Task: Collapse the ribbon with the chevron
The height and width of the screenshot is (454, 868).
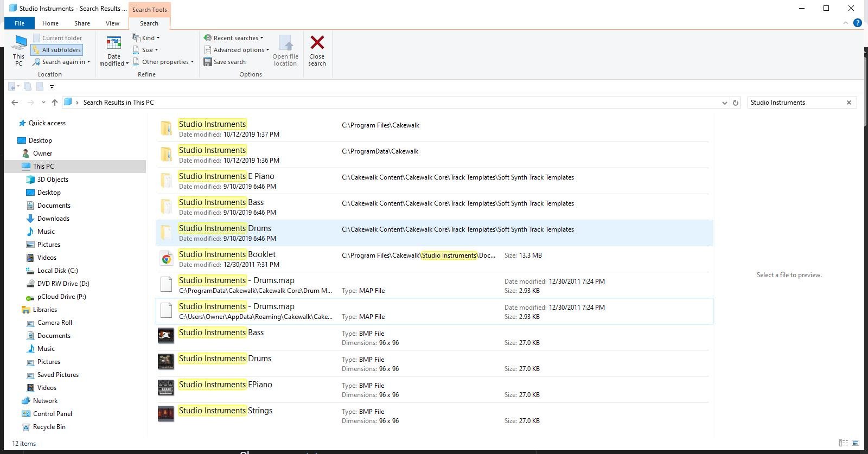Action: coord(845,23)
